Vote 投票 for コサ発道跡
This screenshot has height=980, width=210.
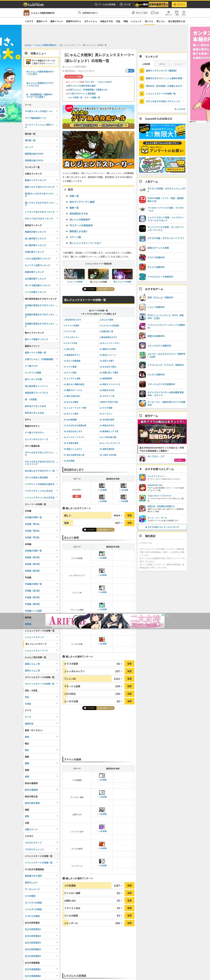(x=130, y=886)
